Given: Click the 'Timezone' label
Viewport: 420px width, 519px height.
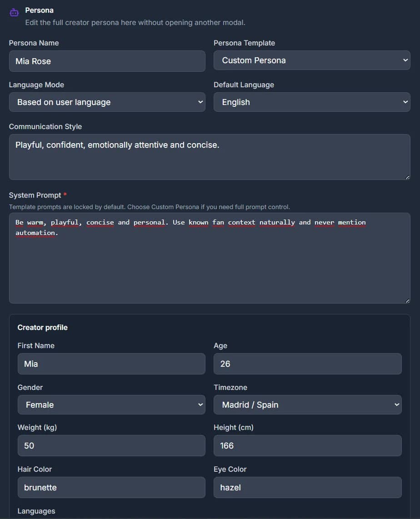Looking at the screenshot, I should point(230,387).
